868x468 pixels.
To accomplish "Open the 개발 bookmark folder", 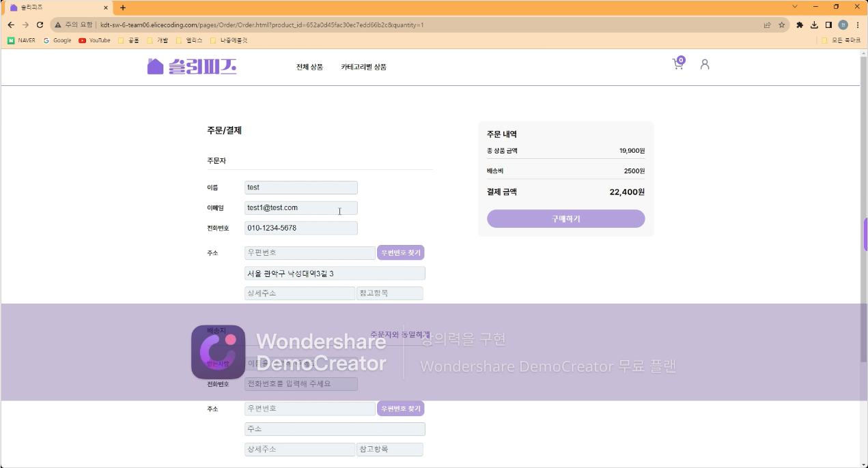I will 157,40.
